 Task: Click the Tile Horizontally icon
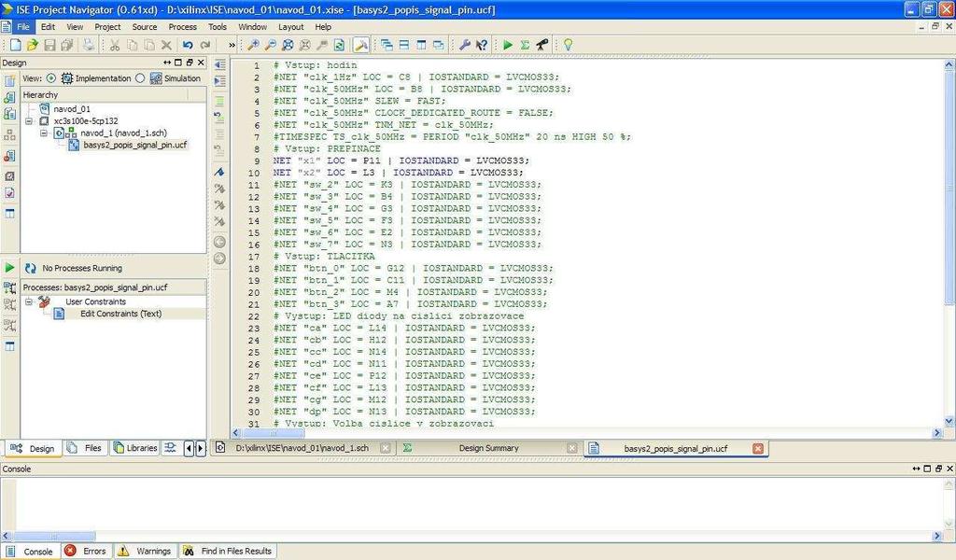403,45
